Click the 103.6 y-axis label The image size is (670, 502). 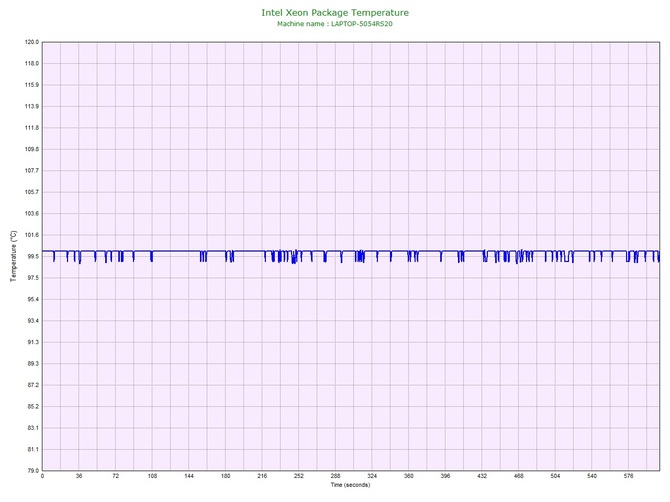[x=32, y=214]
